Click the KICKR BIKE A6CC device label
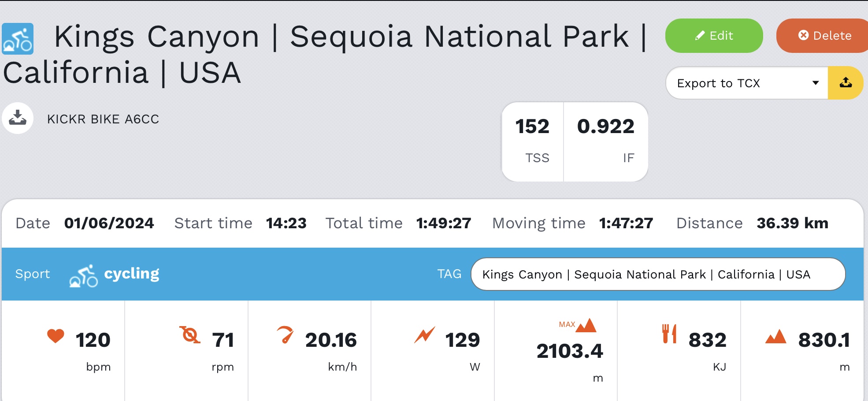This screenshot has width=868, height=401. [x=103, y=119]
